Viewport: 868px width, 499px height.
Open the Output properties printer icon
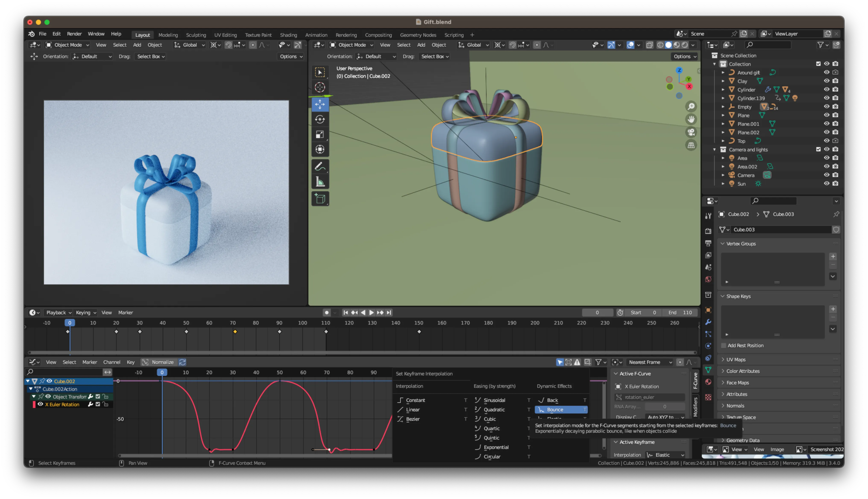point(708,243)
